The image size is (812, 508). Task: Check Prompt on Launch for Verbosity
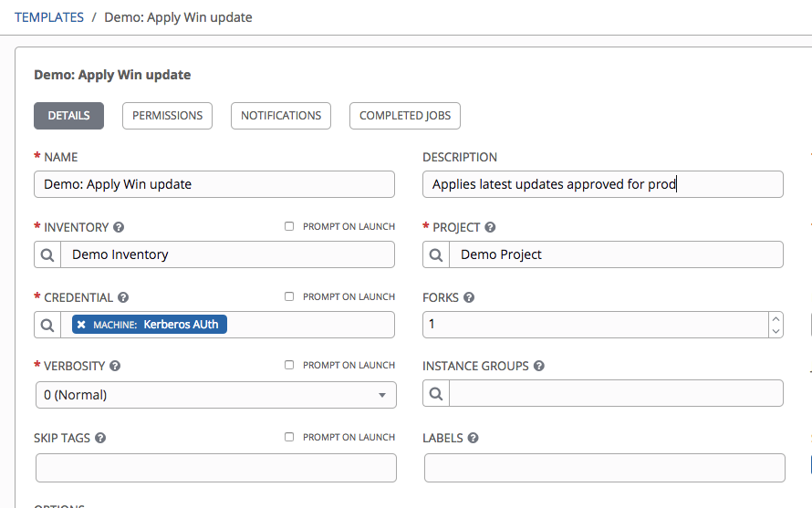(289, 365)
